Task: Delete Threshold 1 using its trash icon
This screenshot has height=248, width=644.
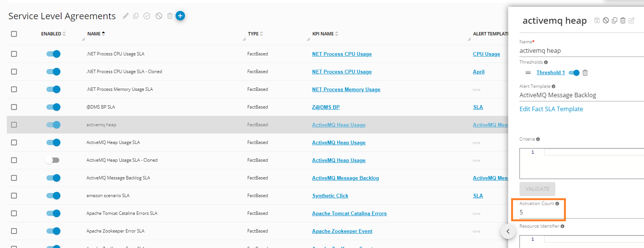Action: (x=585, y=73)
